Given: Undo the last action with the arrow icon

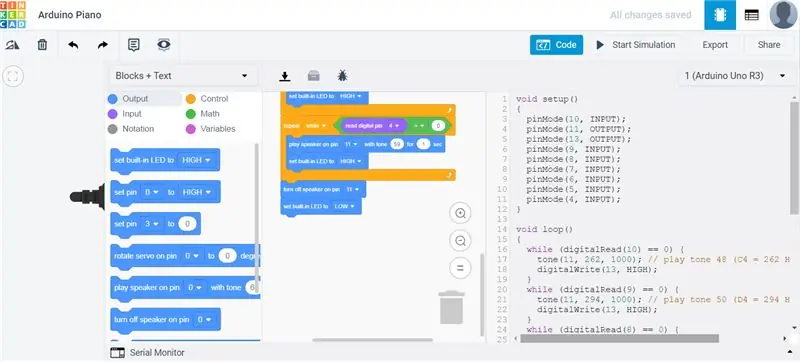Looking at the screenshot, I should pyautogui.click(x=73, y=45).
